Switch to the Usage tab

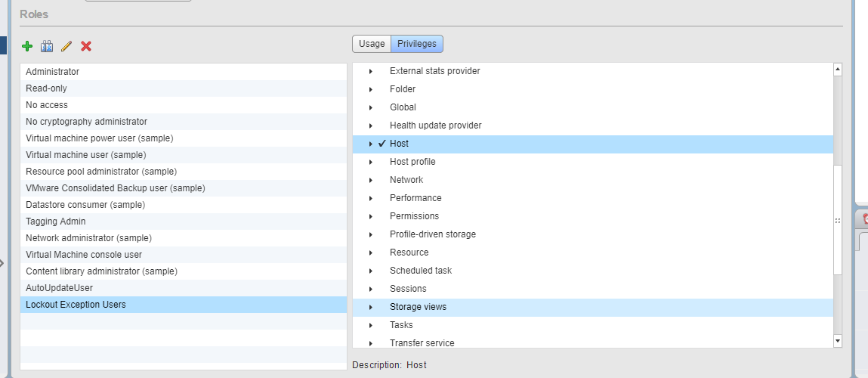click(372, 44)
